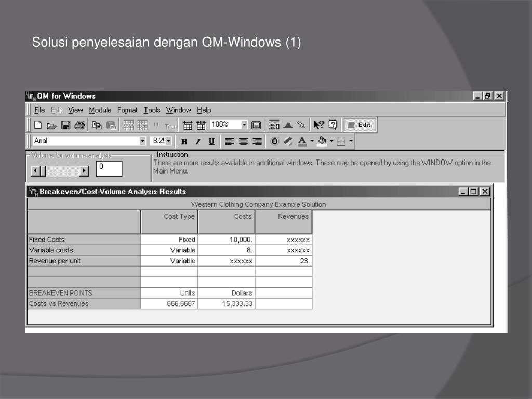Viewport: 532px width, 399px height.
Task: Click the full screen icon beside zoom
Action: point(256,126)
